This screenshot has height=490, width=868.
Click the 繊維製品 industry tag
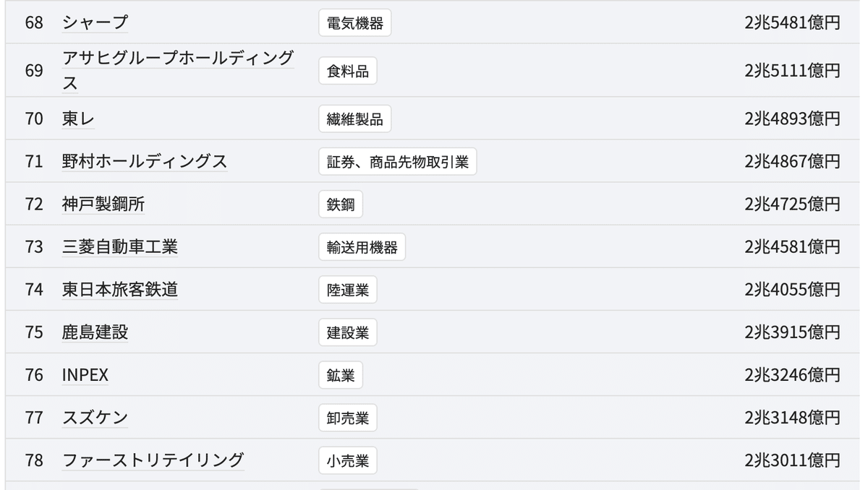pyautogui.click(x=354, y=119)
